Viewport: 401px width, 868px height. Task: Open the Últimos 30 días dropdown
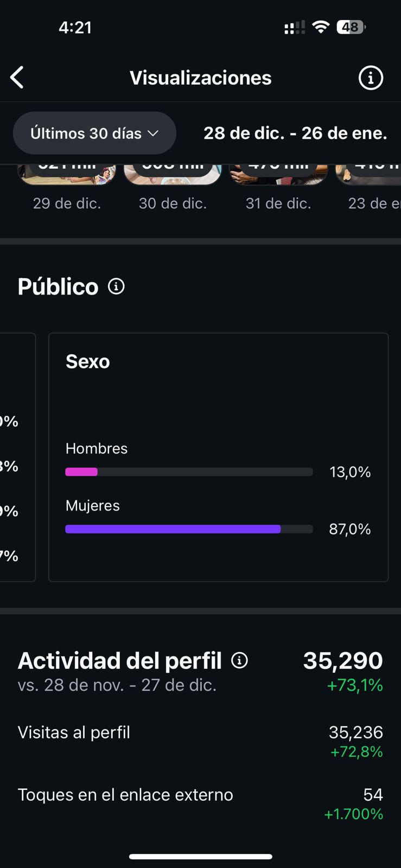94,133
